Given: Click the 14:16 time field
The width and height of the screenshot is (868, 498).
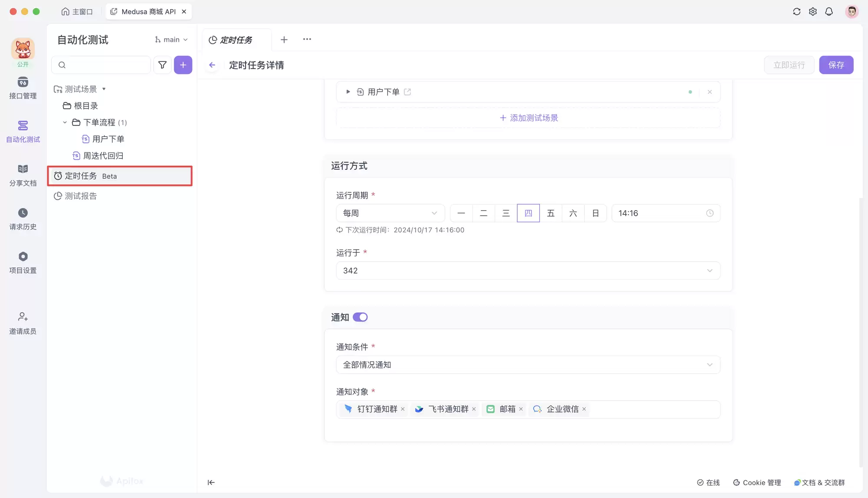Looking at the screenshot, I should (666, 213).
